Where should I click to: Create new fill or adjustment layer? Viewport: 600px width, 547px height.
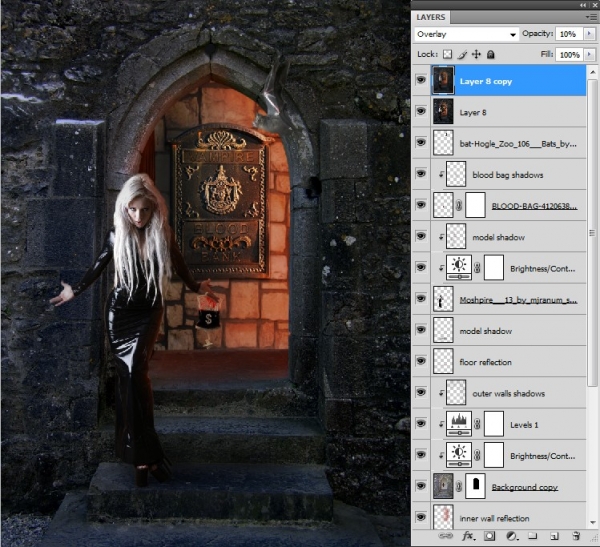pos(511,536)
